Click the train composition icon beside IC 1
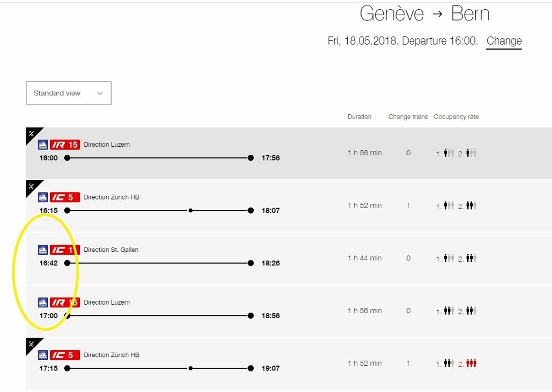 [43, 249]
